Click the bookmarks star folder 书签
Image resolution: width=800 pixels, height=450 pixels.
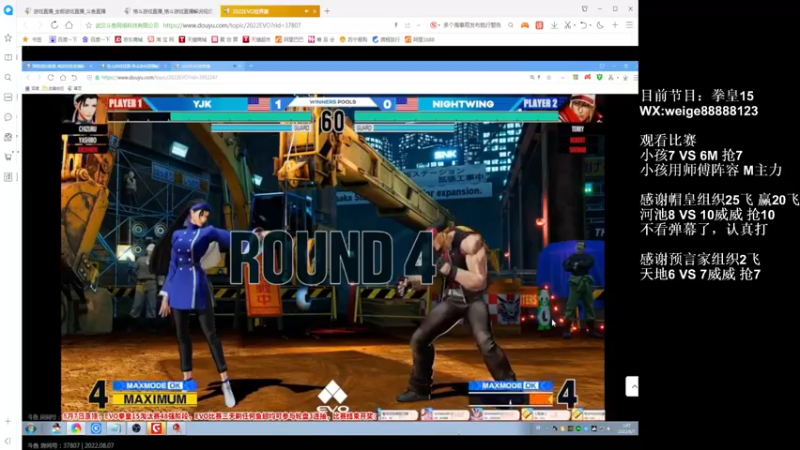coord(32,39)
